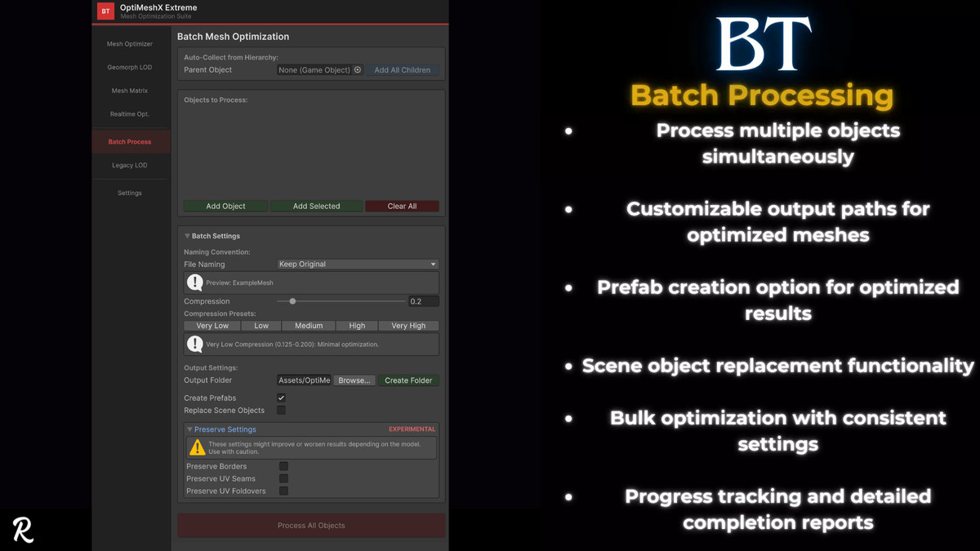Uncheck the Create Prefabs checkbox
This screenshot has height=551, width=980.
tap(281, 398)
